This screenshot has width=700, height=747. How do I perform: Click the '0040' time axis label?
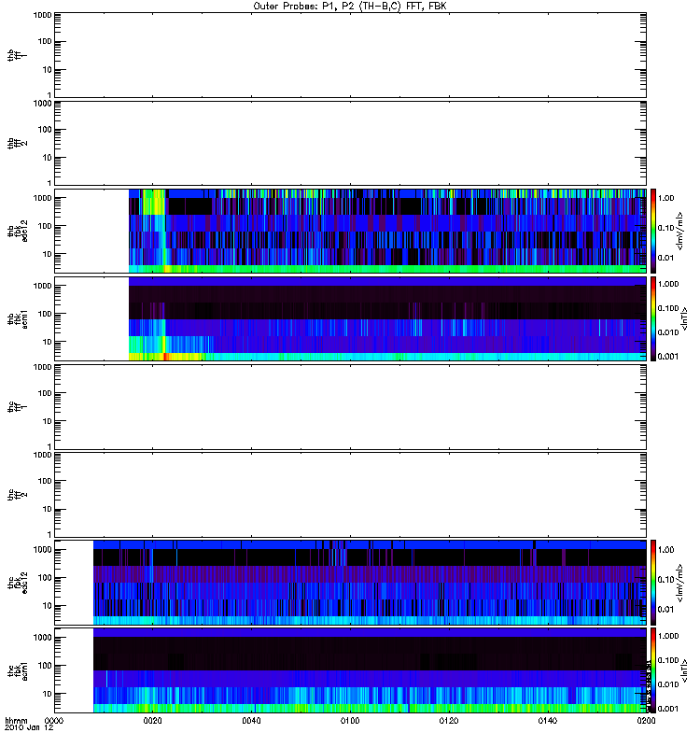pyautogui.click(x=251, y=721)
